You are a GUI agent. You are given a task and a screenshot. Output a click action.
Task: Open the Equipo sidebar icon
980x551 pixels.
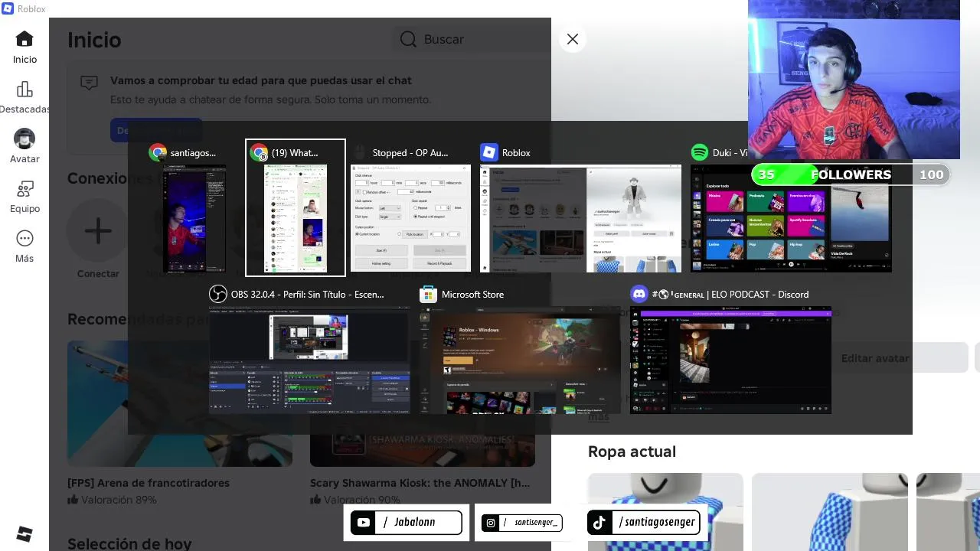(24, 189)
